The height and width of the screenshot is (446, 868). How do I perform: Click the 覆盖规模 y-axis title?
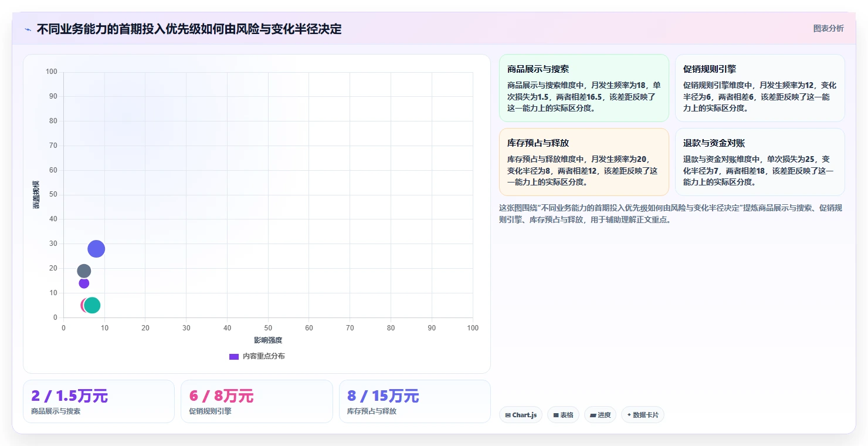pos(36,195)
